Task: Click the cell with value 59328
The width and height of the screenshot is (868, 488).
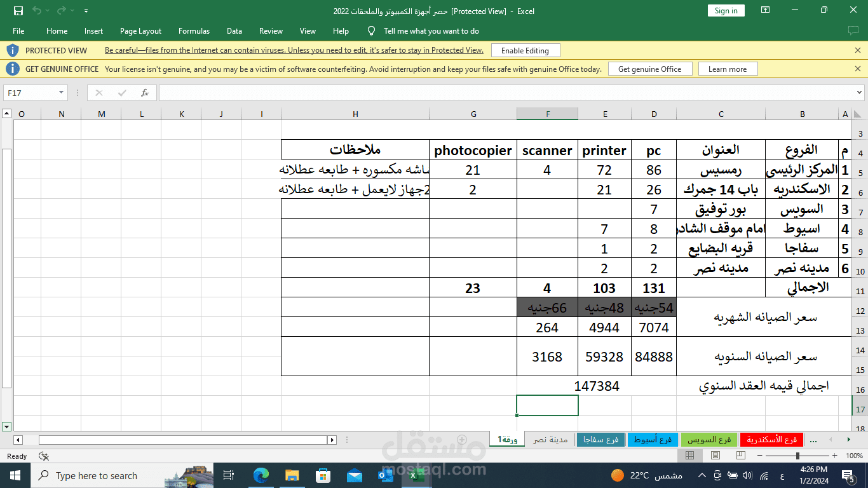Action: [x=604, y=356]
